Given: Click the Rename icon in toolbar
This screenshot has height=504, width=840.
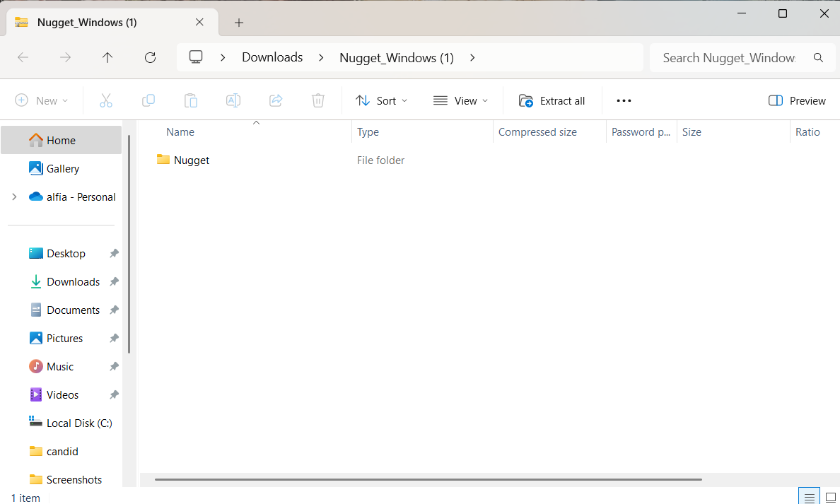Looking at the screenshot, I should pos(233,100).
